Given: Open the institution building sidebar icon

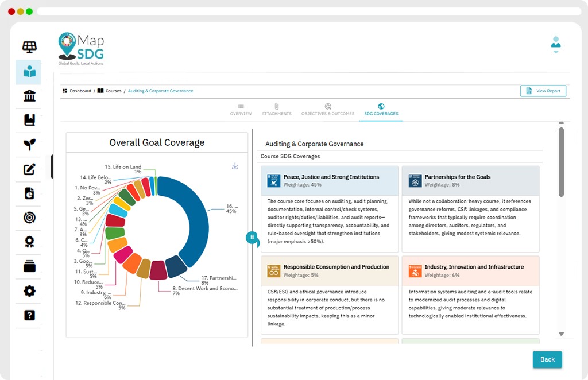Looking at the screenshot, I should tap(29, 96).
